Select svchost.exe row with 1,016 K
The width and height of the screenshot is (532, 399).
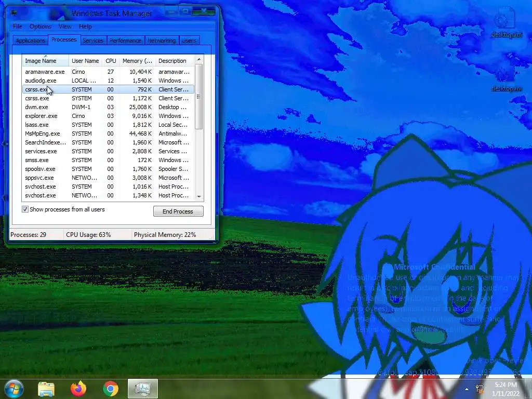108,187
